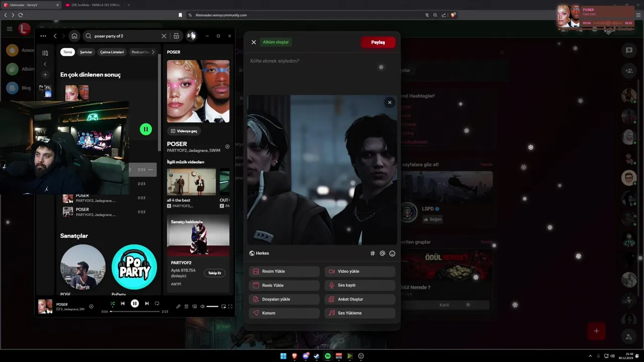
Task: Open the miniplayer icon
Action: (x=223, y=306)
